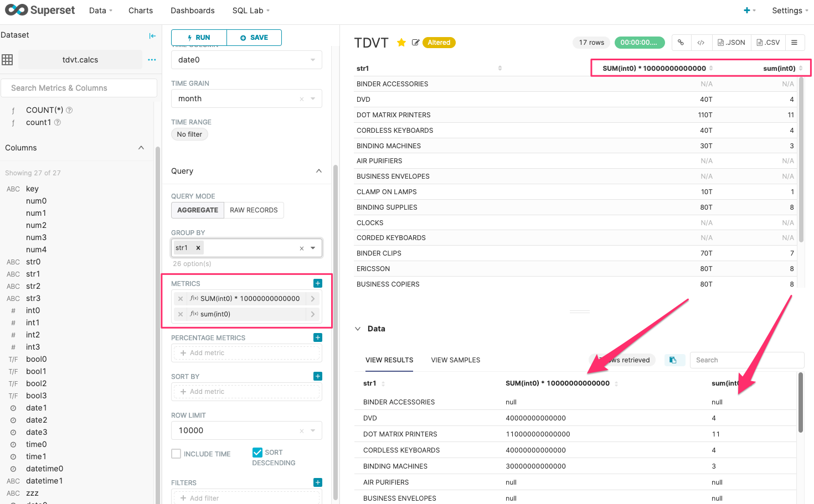Select the datetime0 column in list

tap(44, 469)
